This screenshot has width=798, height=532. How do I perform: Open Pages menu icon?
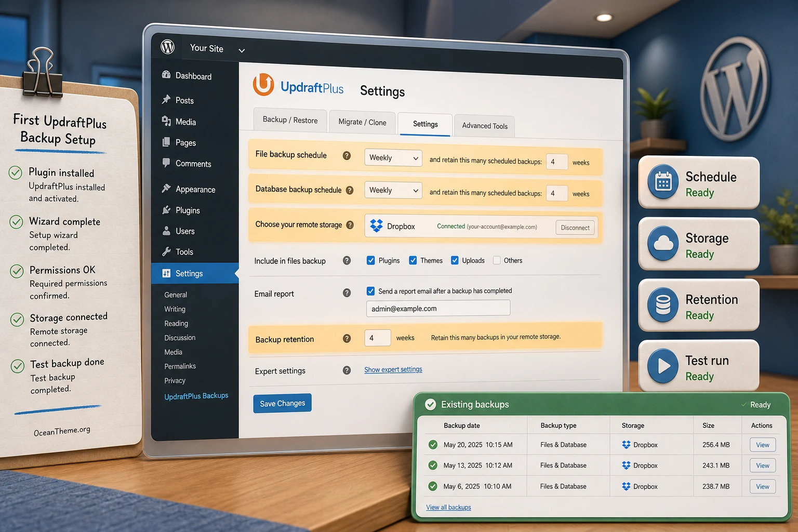coord(166,142)
